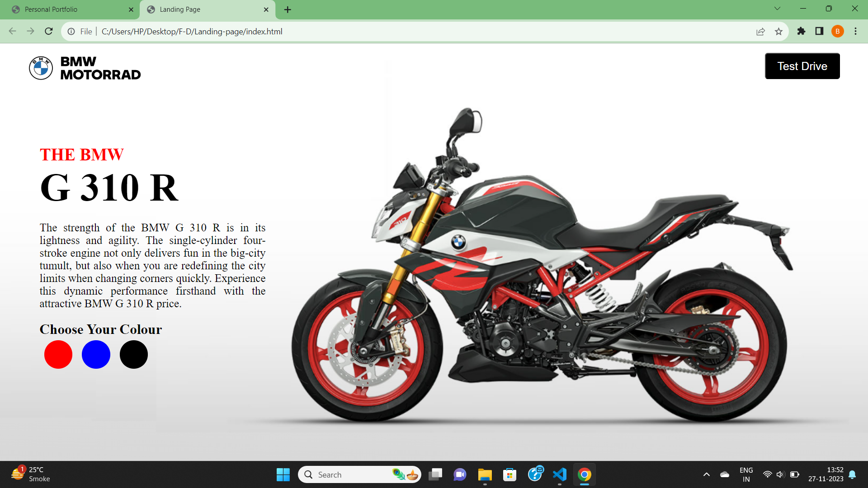This screenshot has width=868, height=488.
Task: Open Chrome three-dot menu
Action: coord(855,31)
